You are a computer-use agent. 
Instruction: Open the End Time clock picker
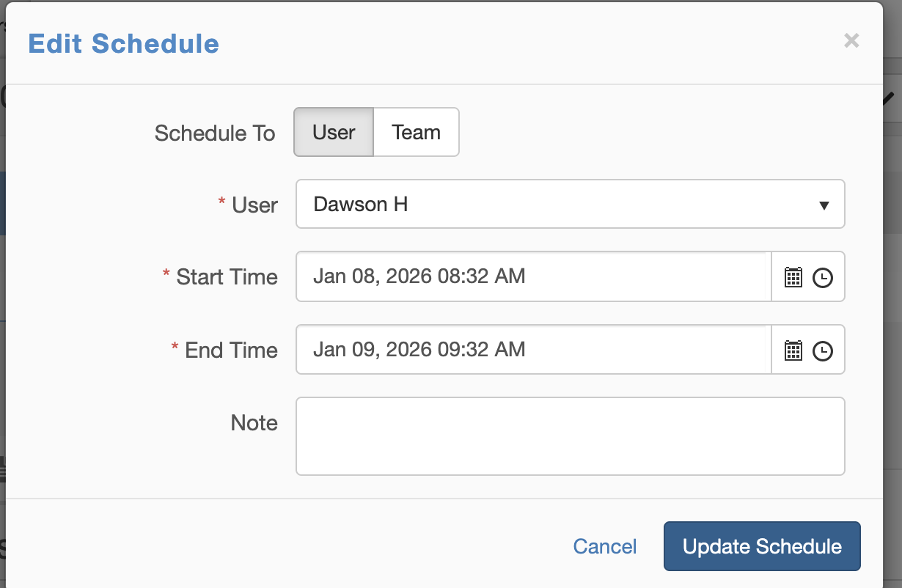tap(823, 350)
